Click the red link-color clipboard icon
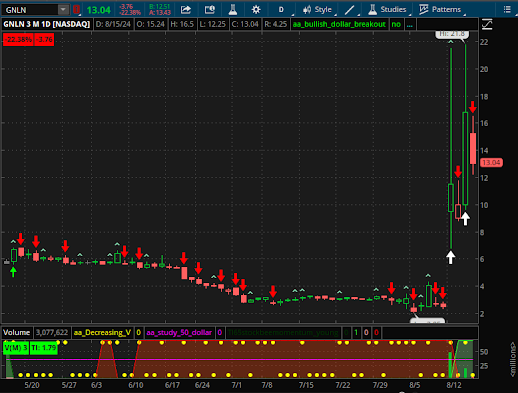Viewport: 518px width, 393px height. click(x=76, y=10)
